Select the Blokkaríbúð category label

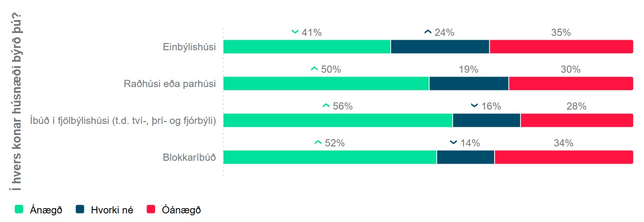190,157
